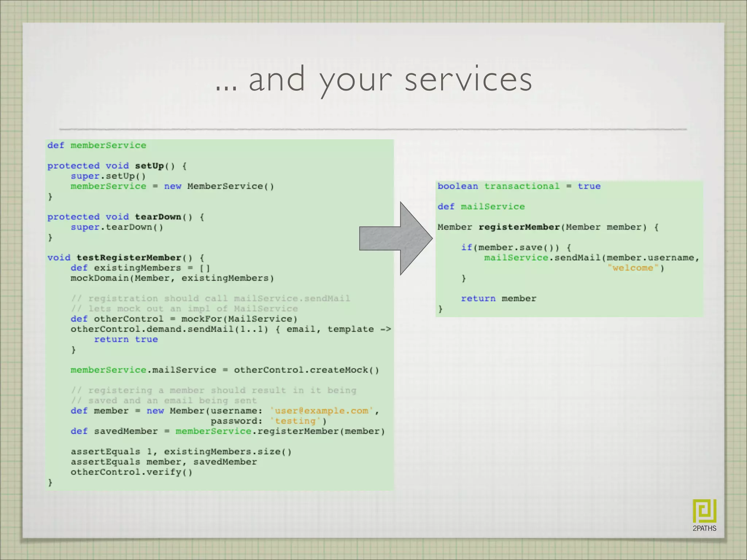Screen dimensions: 747x560
Task: Click the 'testing' password string
Action: pos(295,421)
